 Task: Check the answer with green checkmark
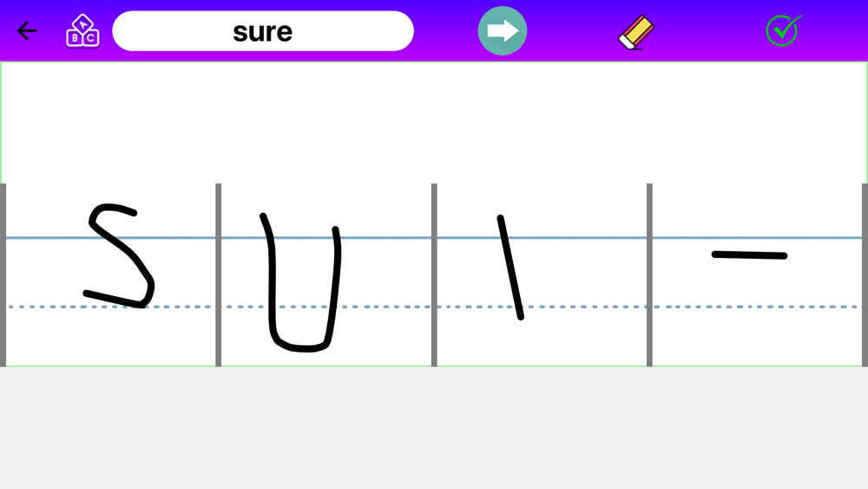783,31
